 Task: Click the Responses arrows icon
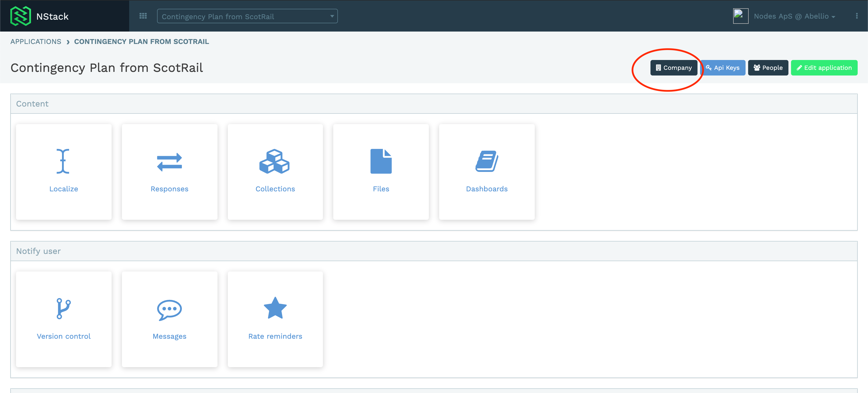(x=169, y=162)
